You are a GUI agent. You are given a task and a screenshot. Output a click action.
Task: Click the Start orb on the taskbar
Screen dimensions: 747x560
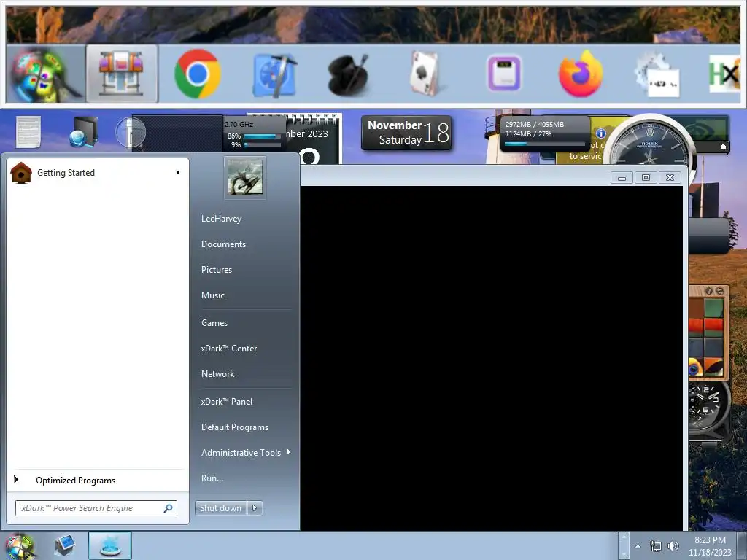[x=20, y=546]
